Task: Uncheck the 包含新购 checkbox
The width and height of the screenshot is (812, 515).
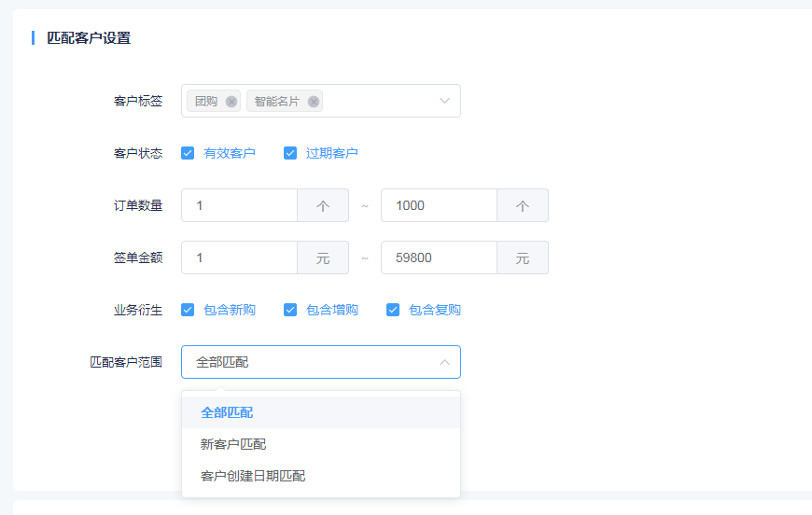Action: [188, 310]
